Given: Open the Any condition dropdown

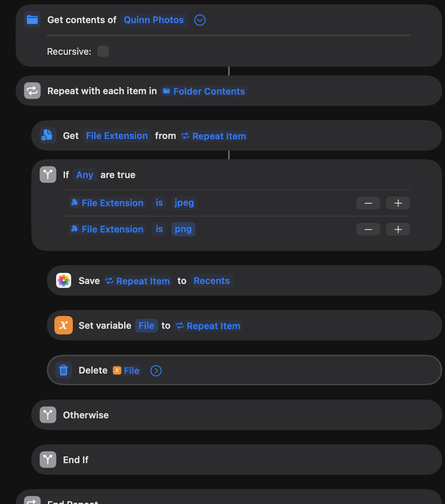Looking at the screenshot, I should tap(85, 175).
